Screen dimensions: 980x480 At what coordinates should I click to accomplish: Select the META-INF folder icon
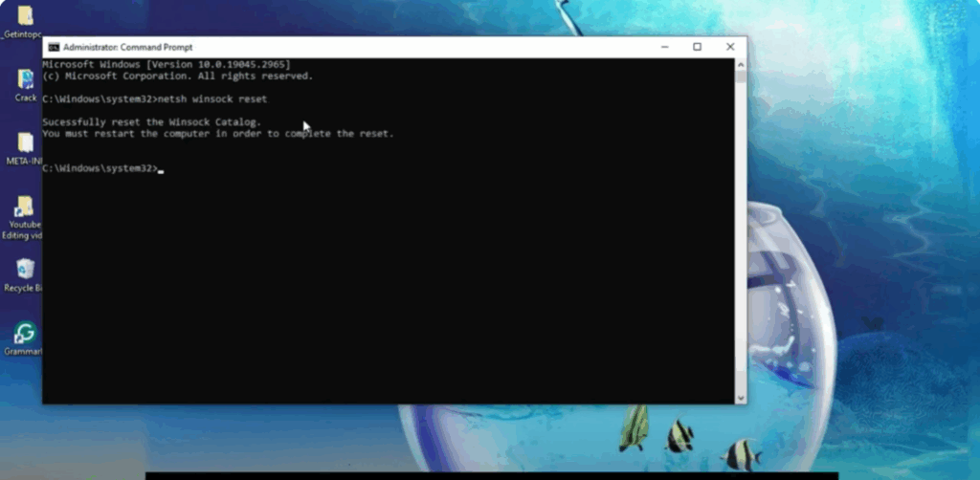(25, 142)
